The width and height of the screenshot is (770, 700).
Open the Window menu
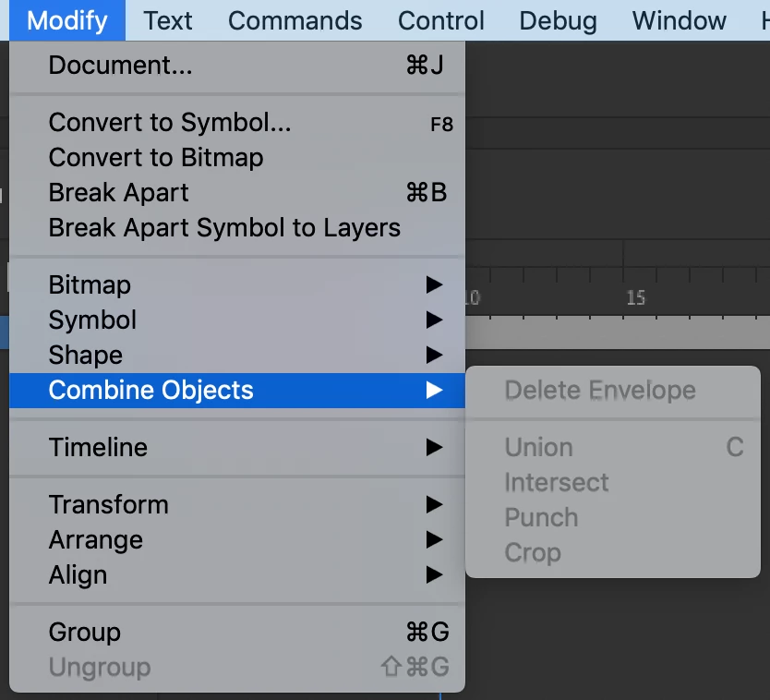pyautogui.click(x=679, y=20)
